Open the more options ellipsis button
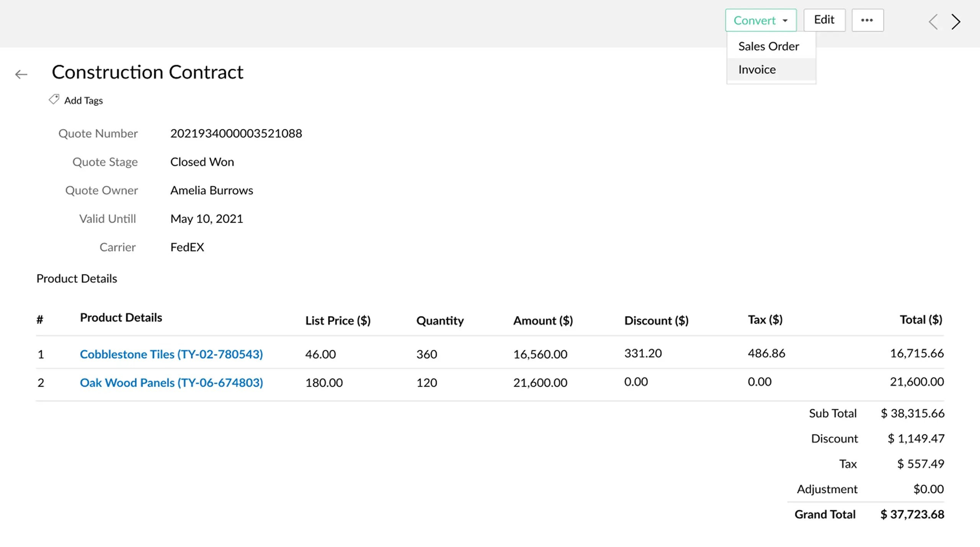This screenshot has height=547, width=980. point(867,20)
